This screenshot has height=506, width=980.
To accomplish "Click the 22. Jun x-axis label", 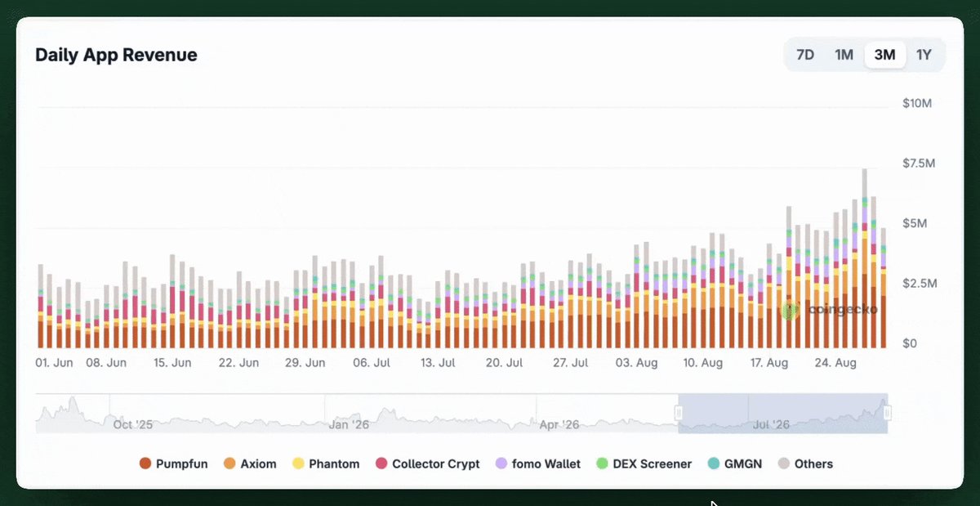I will click(239, 362).
